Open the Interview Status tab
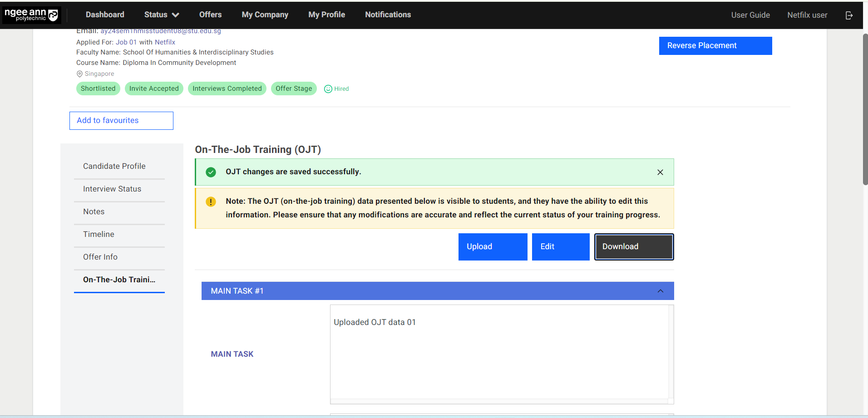868x418 pixels. 112,189
